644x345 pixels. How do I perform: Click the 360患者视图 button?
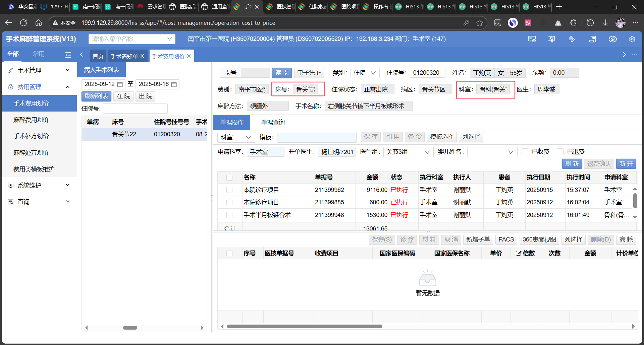coord(539,239)
